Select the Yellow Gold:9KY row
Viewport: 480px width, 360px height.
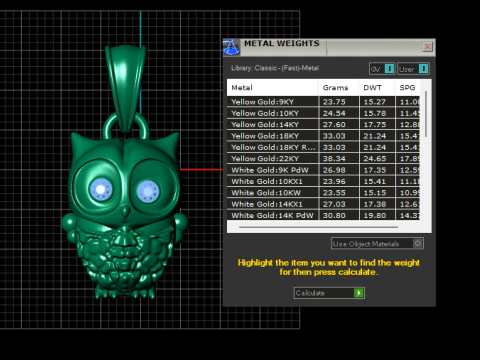(323, 102)
